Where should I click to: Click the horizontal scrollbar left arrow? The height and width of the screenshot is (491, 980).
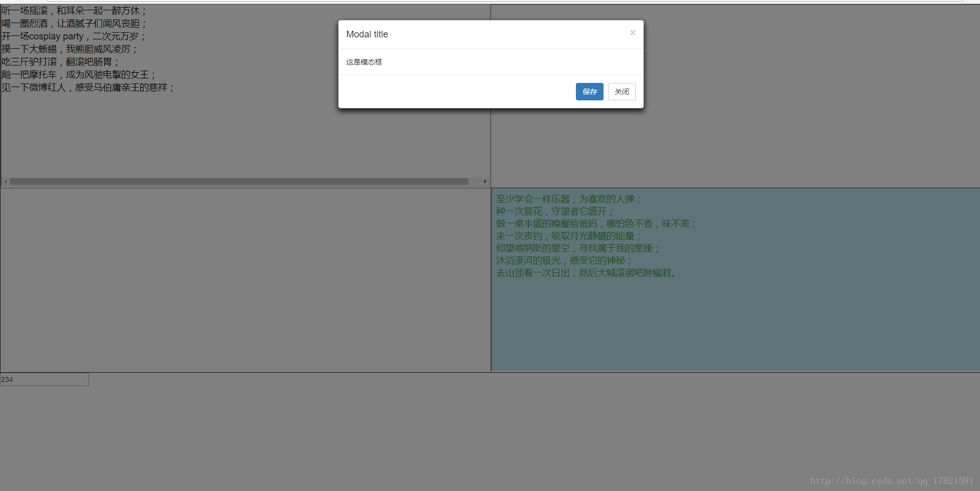point(6,181)
